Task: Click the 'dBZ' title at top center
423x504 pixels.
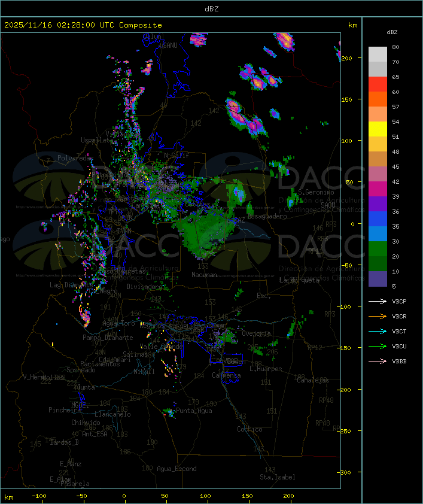Action: click(212, 9)
